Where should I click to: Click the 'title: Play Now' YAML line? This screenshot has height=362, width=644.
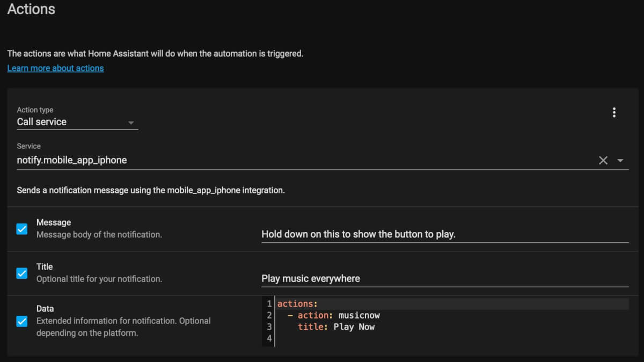(336, 327)
